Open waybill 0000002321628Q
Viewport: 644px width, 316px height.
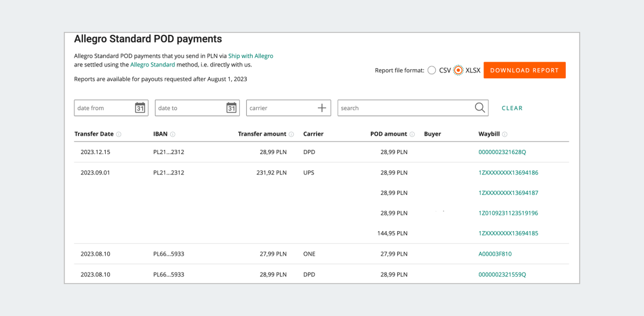[502, 152]
